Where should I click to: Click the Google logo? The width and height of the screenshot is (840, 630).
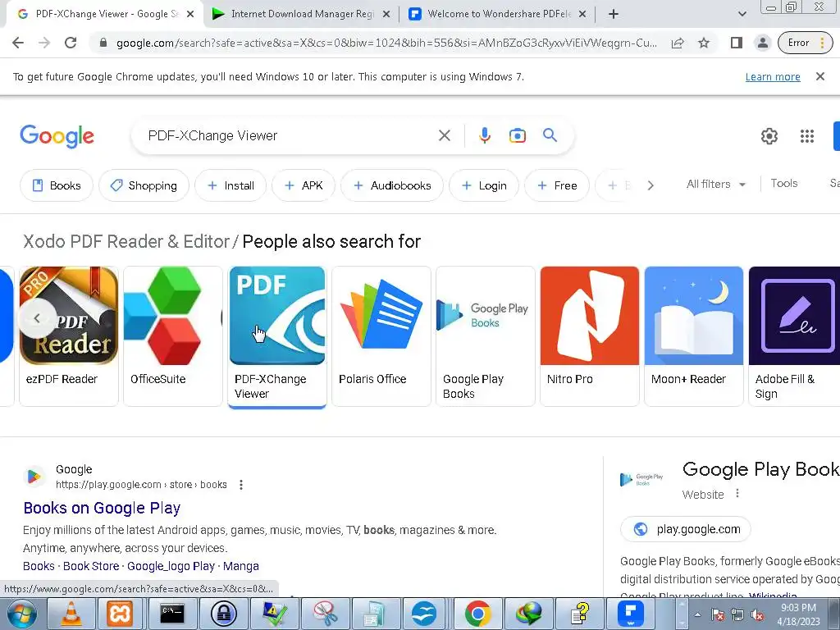[x=57, y=137]
